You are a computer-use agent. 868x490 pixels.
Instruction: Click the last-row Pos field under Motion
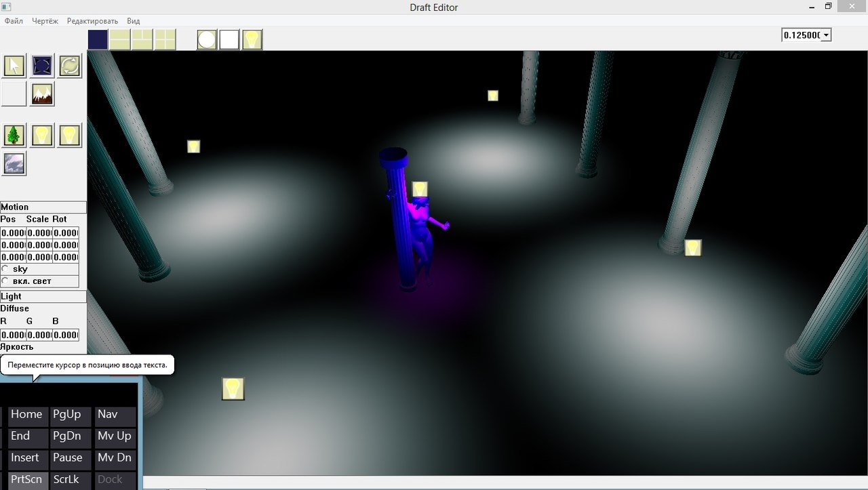(13, 258)
